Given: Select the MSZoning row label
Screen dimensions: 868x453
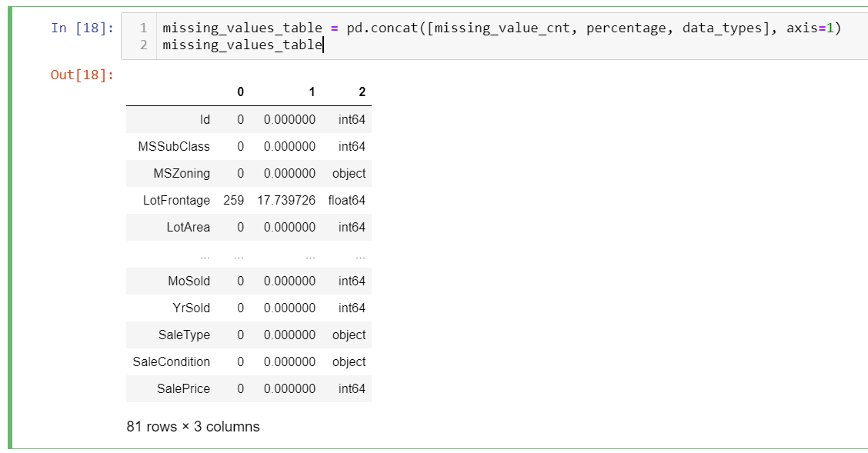Looking at the screenshot, I should (x=182, y=174).
